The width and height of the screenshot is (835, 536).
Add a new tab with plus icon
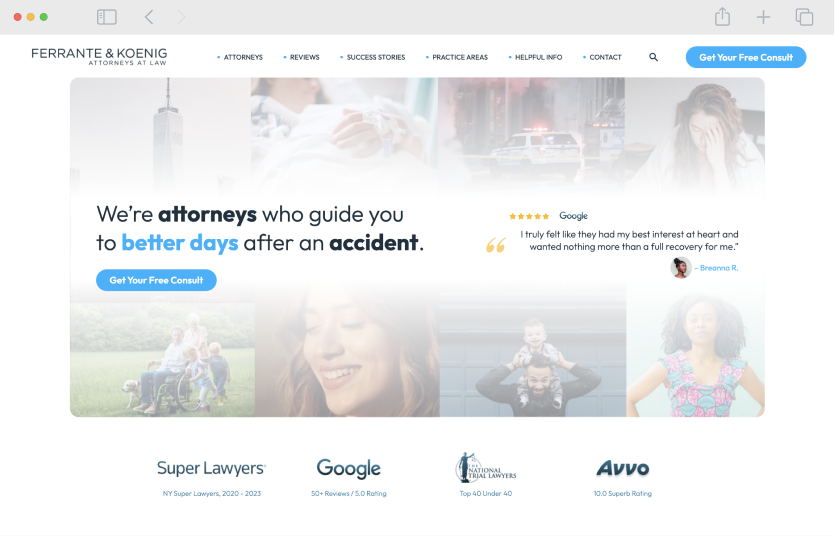point(763,17)
